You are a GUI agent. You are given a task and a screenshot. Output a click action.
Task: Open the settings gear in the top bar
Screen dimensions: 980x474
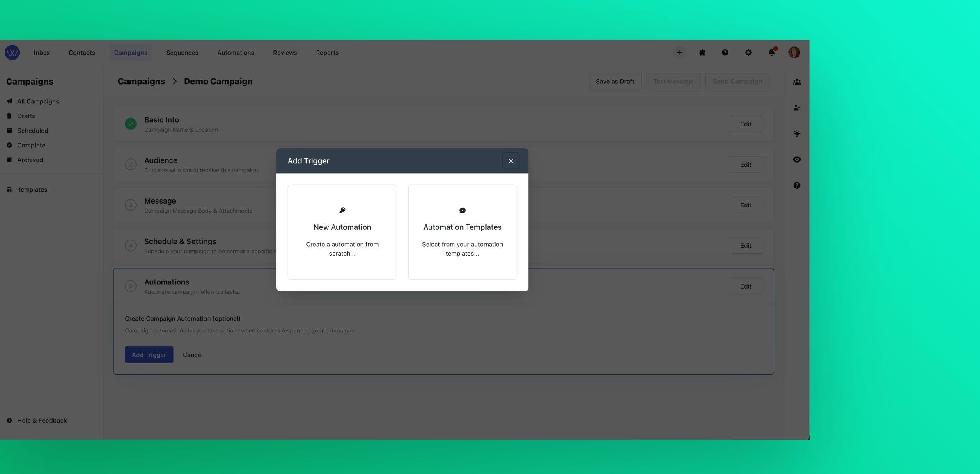(x=748, y=53)
